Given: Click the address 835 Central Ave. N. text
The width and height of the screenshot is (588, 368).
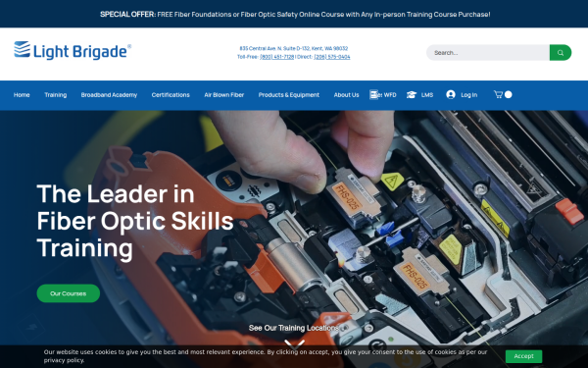Looking at the screenshot, I should [294, 48].
